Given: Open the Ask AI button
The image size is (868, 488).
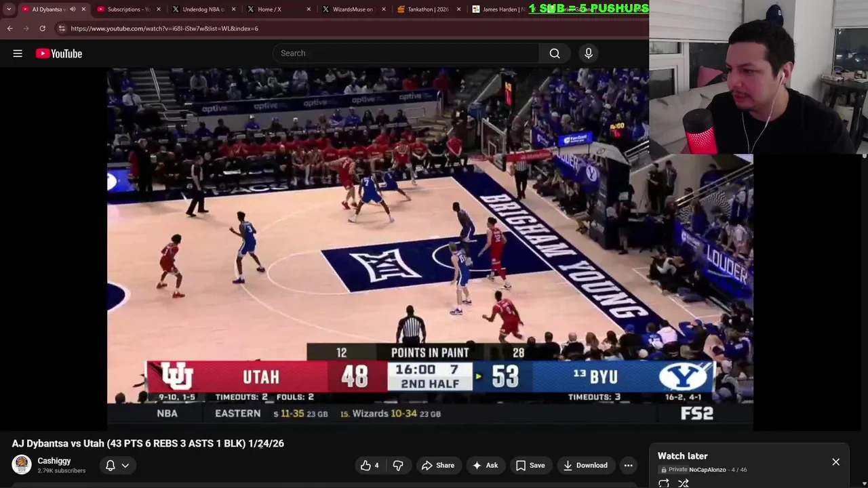Looking at the screenshot, I should (x=485, y=465).
